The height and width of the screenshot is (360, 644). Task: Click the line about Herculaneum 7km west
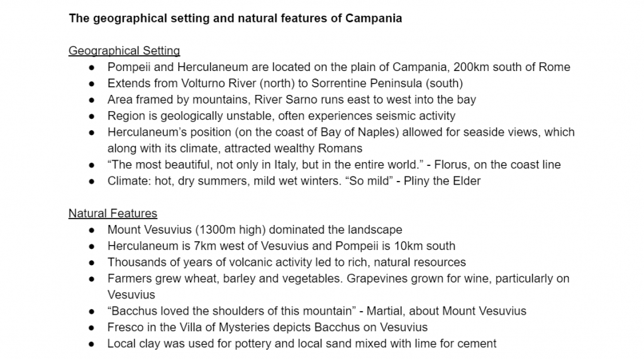tap(281, 246)
